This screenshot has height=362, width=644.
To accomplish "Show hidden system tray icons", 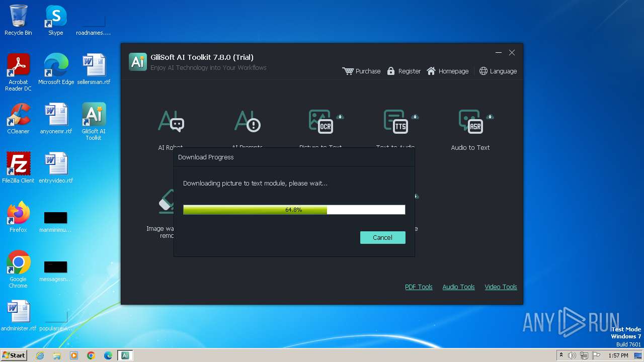I will point(561,355).
